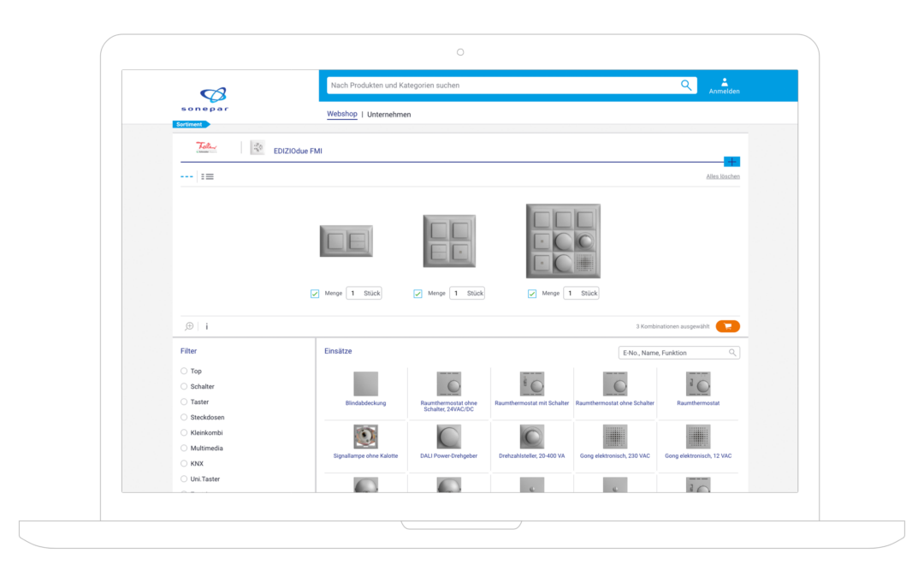Viewport: 924px width, 577px height.
Task: Click the zoom-in magnifier icon below the combinations
Action: pos(189,326)
